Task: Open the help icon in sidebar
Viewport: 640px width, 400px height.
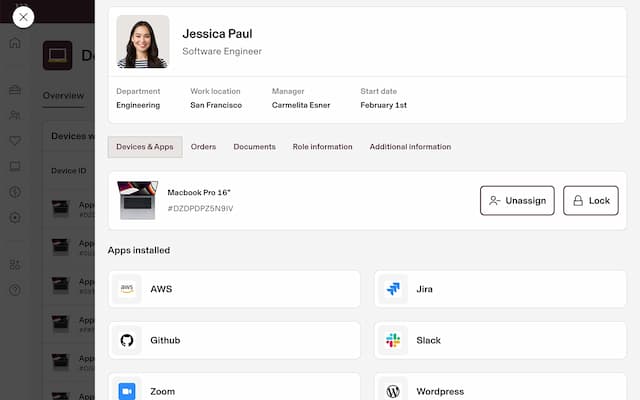Action: [x=14, y=290]
